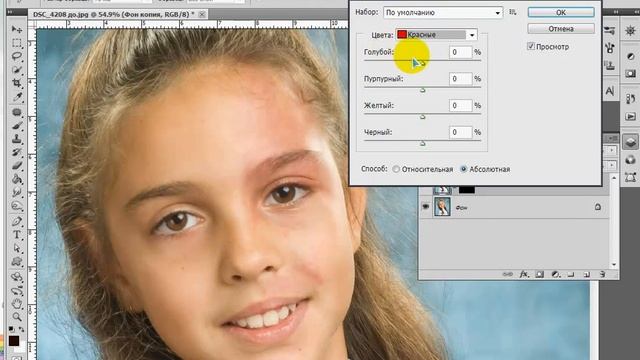The height and width of the screenshot is (360, 640).
Task: Create new adjustment layer from panel footer
Action: 555,274
